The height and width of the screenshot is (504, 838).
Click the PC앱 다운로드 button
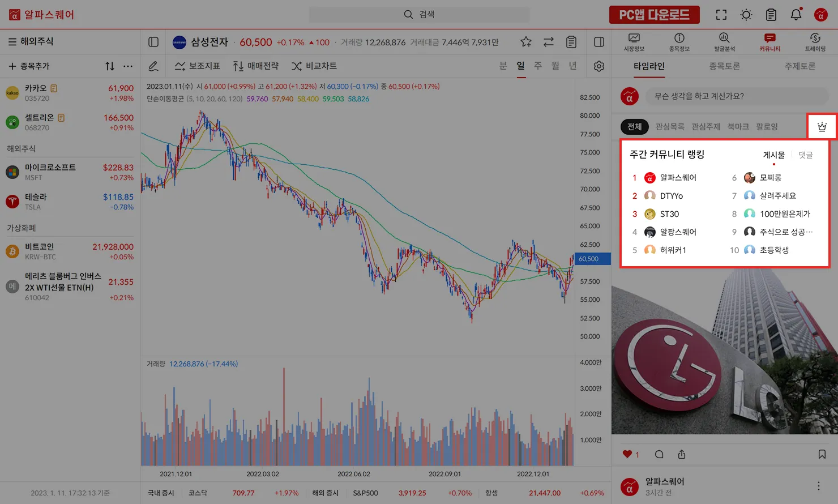[x=655, y=15]
